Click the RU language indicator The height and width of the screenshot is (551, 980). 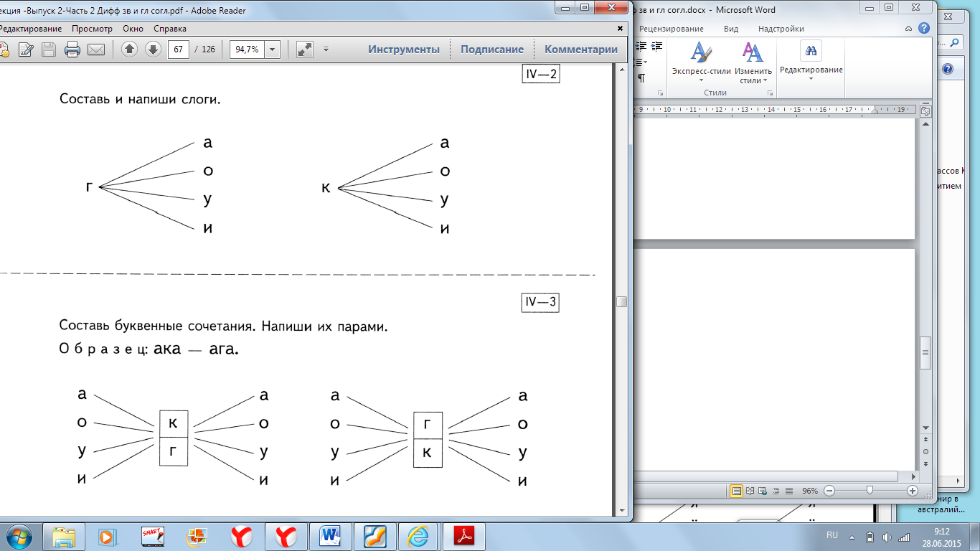point(832,535)
